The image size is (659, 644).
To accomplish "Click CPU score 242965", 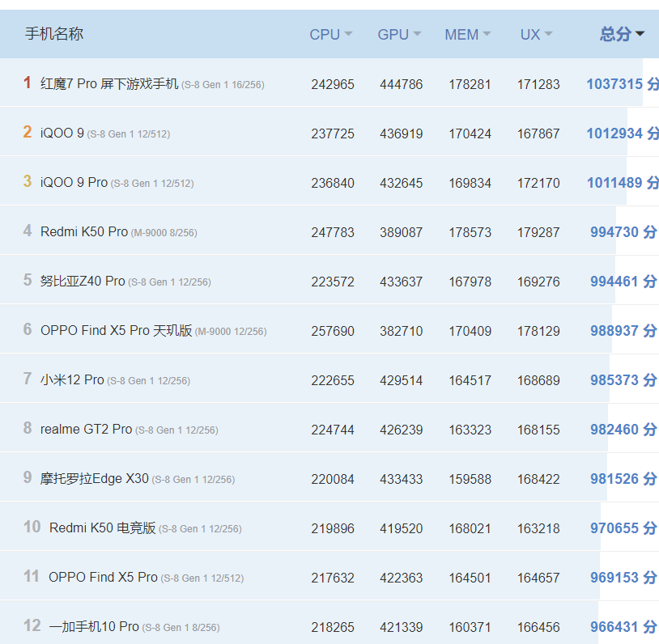I will pos(333,84).
